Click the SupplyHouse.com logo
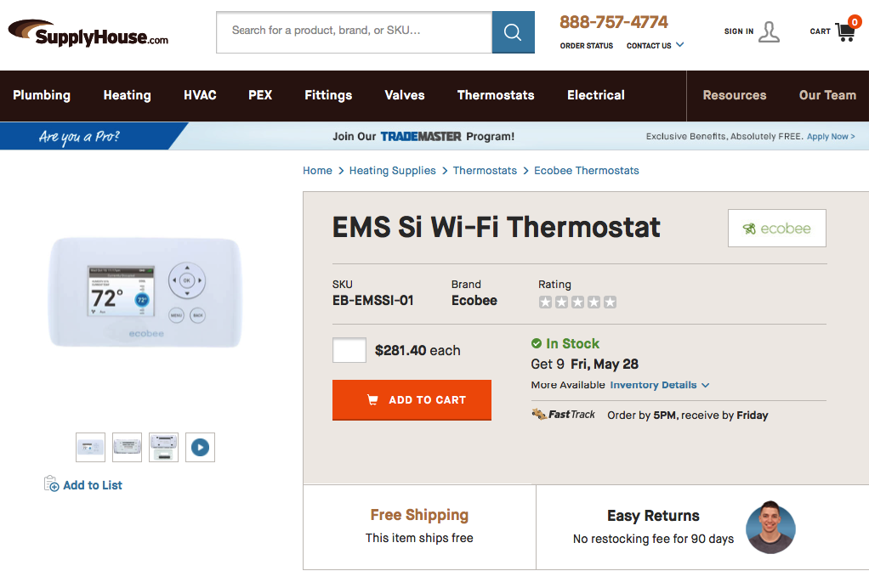This screenshot has height=588, width=869. click(88, 34)
